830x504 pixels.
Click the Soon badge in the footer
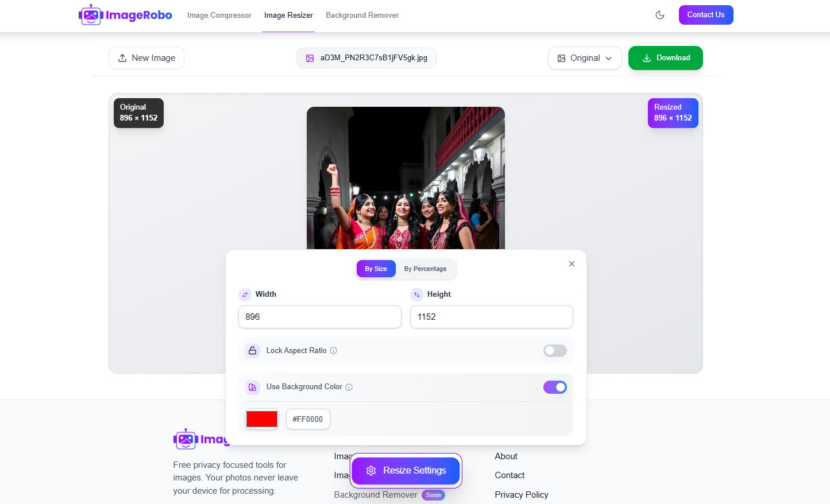click(434, 495)
